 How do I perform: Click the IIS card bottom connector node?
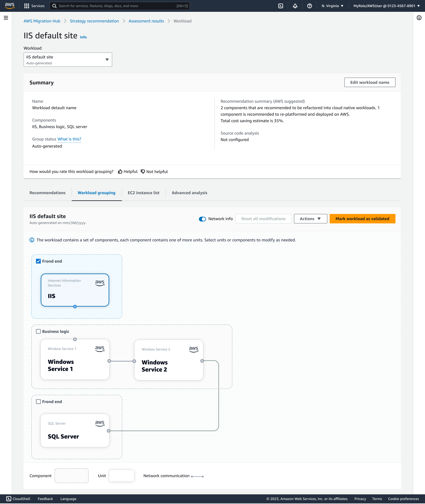tap(75, 306)
